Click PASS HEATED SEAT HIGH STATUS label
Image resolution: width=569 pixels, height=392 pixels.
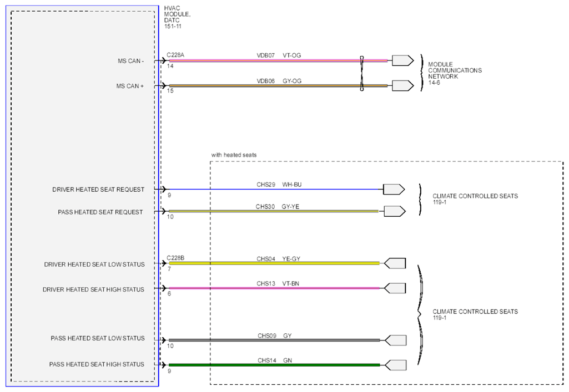tap(97, 364)
